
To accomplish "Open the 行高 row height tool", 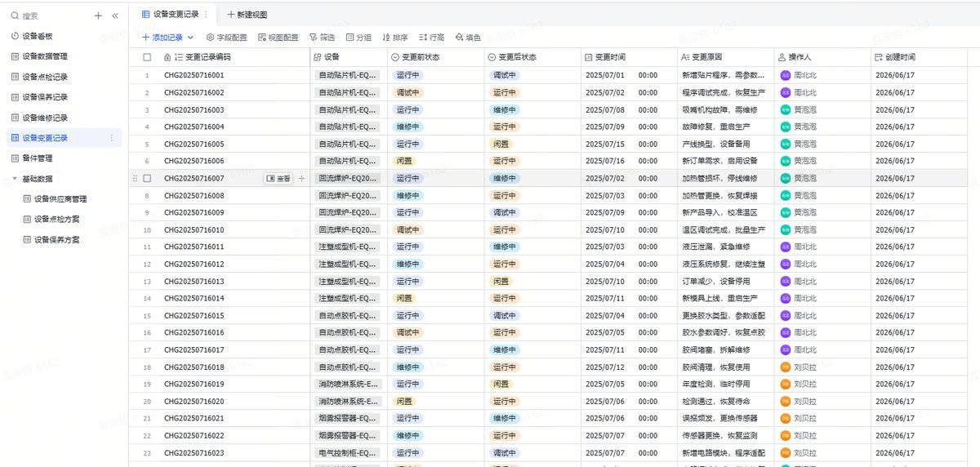I will pos(431,38).
